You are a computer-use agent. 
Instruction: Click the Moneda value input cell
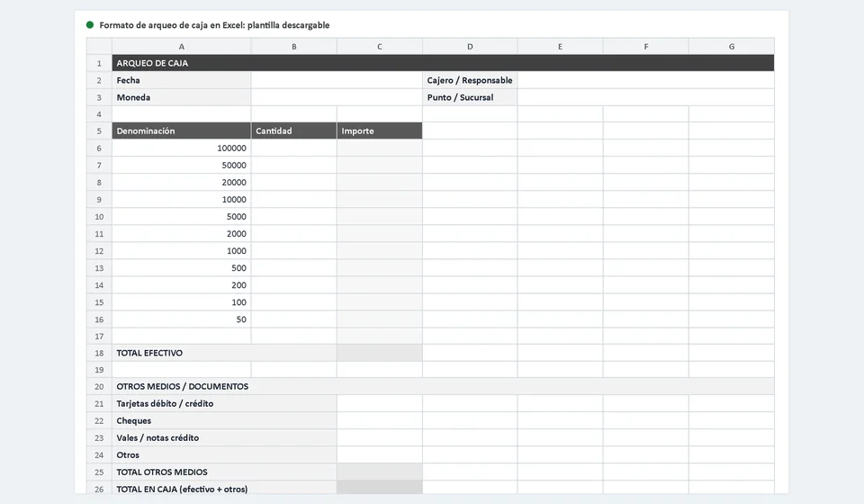pos(337,97)
